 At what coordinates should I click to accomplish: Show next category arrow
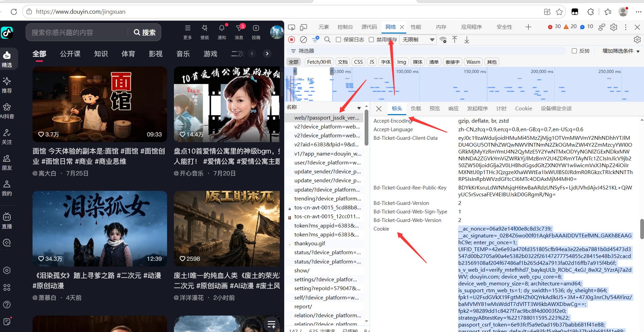pos(267,53)
